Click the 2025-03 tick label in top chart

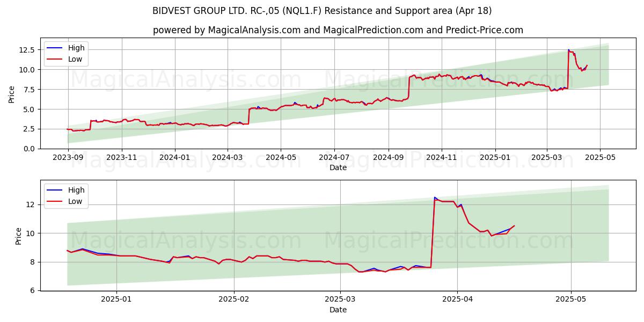click(x=547, y=158)
